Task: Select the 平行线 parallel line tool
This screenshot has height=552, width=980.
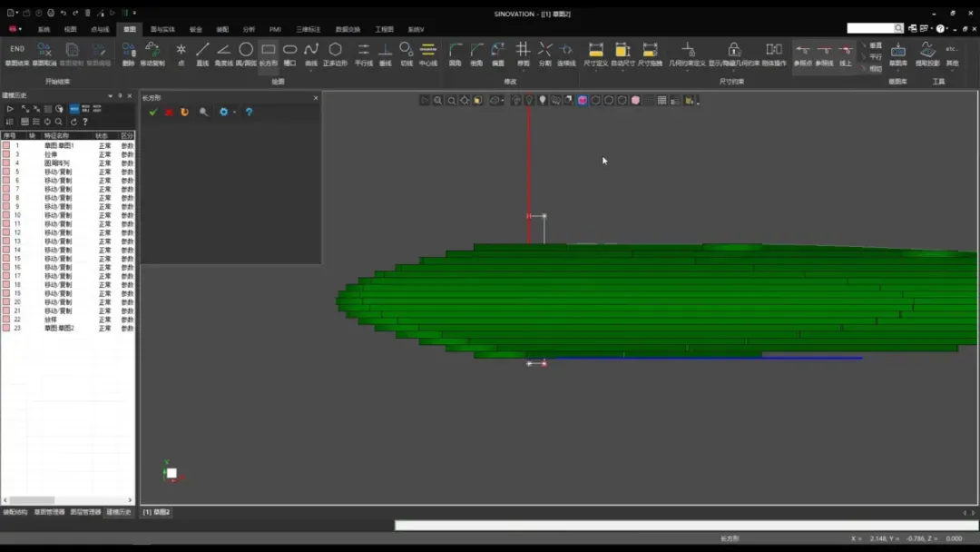Action: click(x=364, y=54)
